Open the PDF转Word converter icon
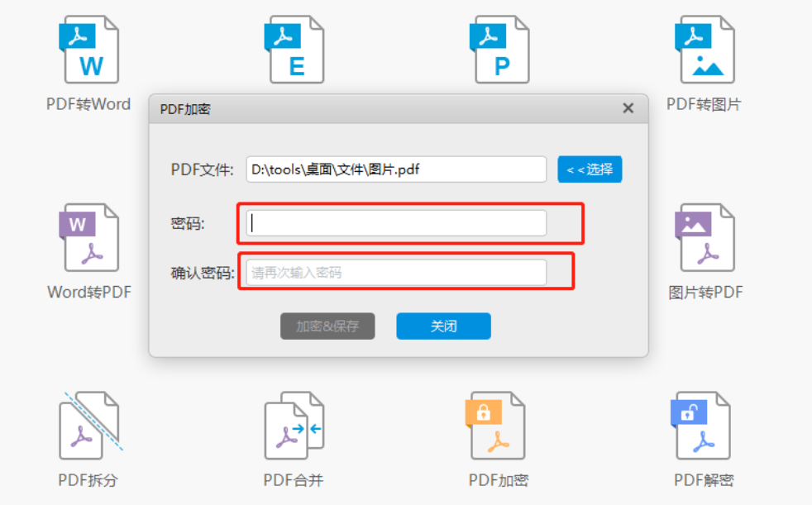Viewport: 812px width, 505px height. pos(89,50)
